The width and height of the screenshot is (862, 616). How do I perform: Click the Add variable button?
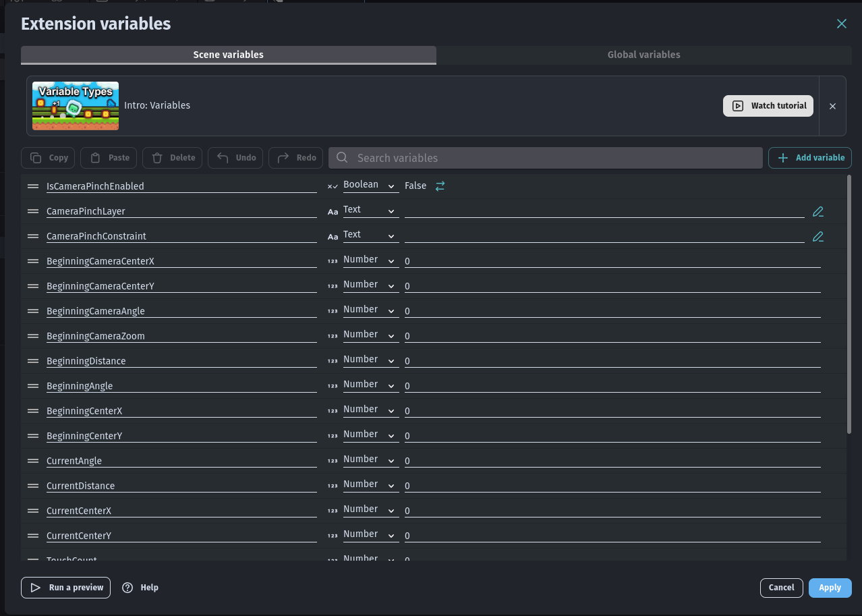(x=810, y=158)
